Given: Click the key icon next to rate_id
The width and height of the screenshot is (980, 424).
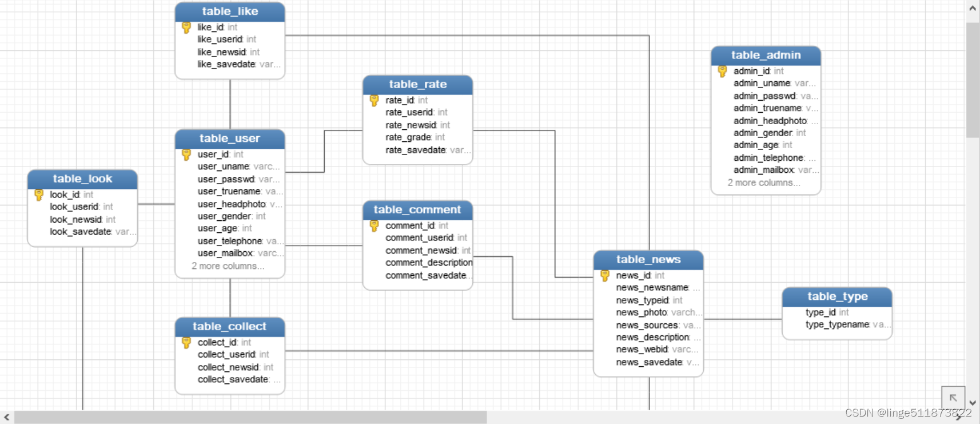Looking at the screenshot, I should 375,101.
